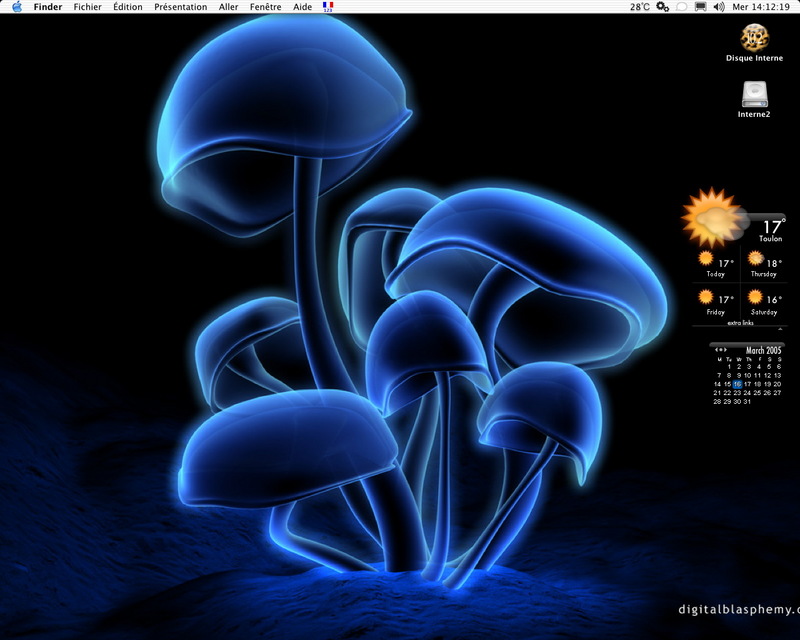The width and height of the screenshot is (800, 640).
Task: Open the Fichier menu
Action: 87,7
